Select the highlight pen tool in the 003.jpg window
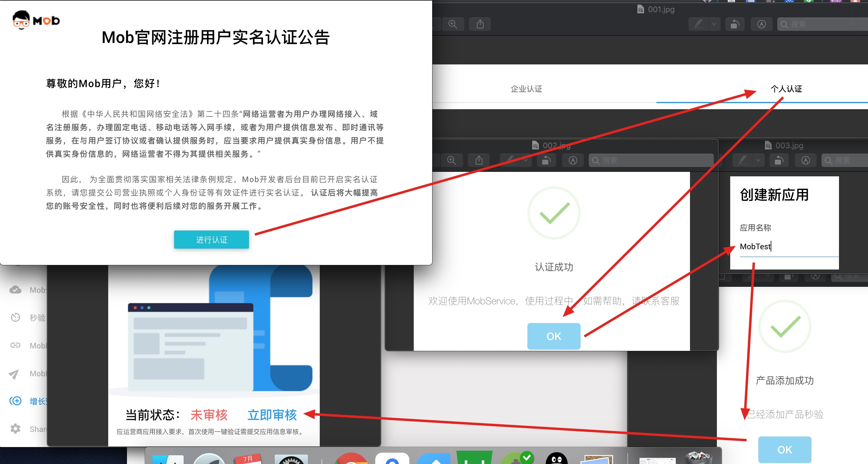The width and height of the screenshot is (868, 464). click(x=742, y=161)
